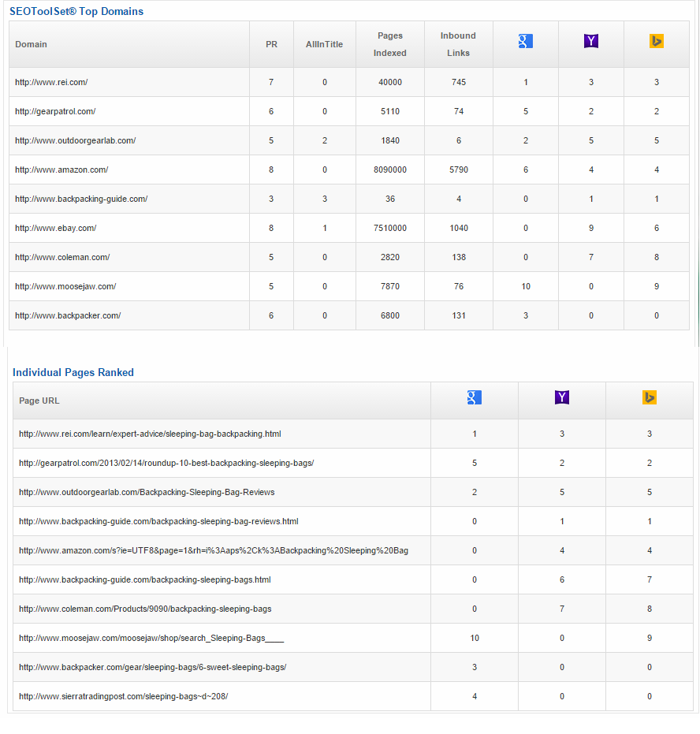The image size is (700, 734).
Task: Select the AllInTitle column header
Action: click(324, 44)
